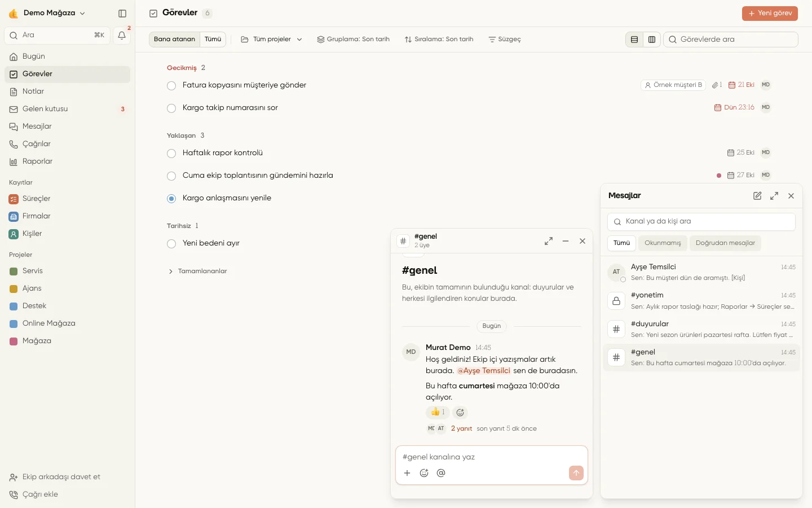Click the thumbs-up reaction on the message
812x508 pixels.
(x=438, y=412)
